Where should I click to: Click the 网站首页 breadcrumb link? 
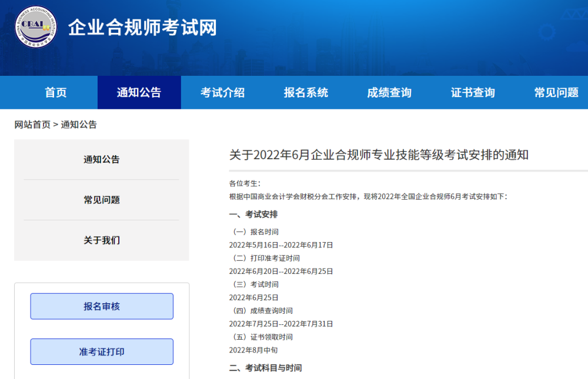click(x=32, y=125)
